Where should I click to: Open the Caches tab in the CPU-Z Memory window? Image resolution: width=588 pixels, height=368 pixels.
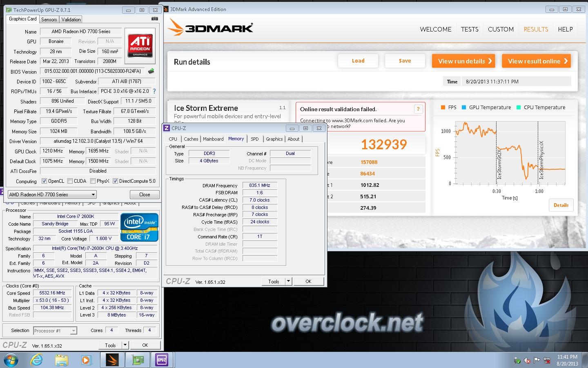[x=191, y=139]
